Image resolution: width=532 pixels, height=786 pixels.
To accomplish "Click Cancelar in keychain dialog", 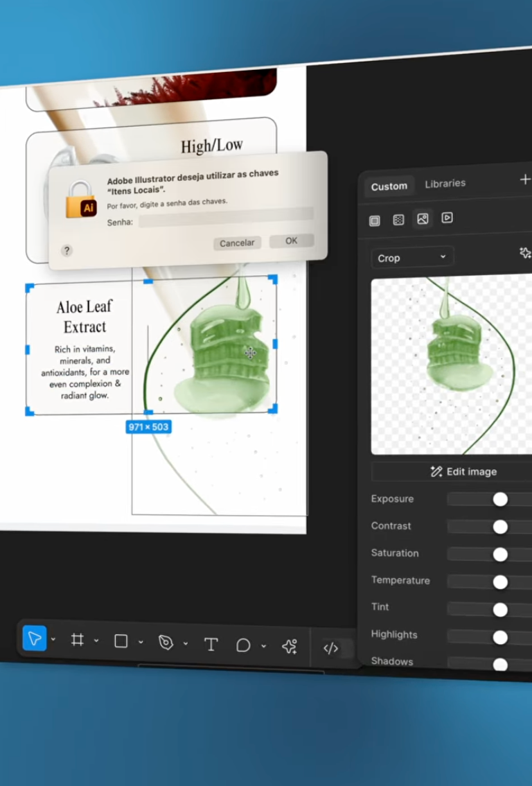I will pyautogui.click(x=237, y=243).
